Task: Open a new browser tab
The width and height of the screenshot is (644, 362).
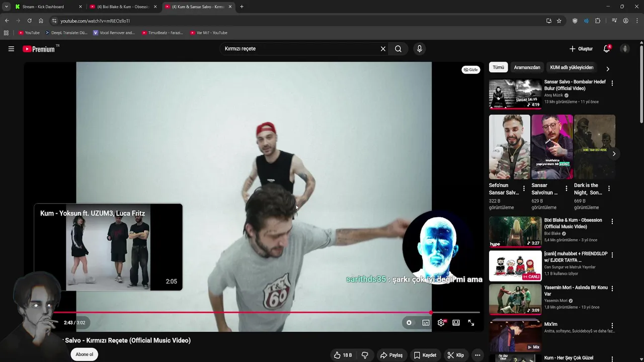Action: [x=242, y=7]
